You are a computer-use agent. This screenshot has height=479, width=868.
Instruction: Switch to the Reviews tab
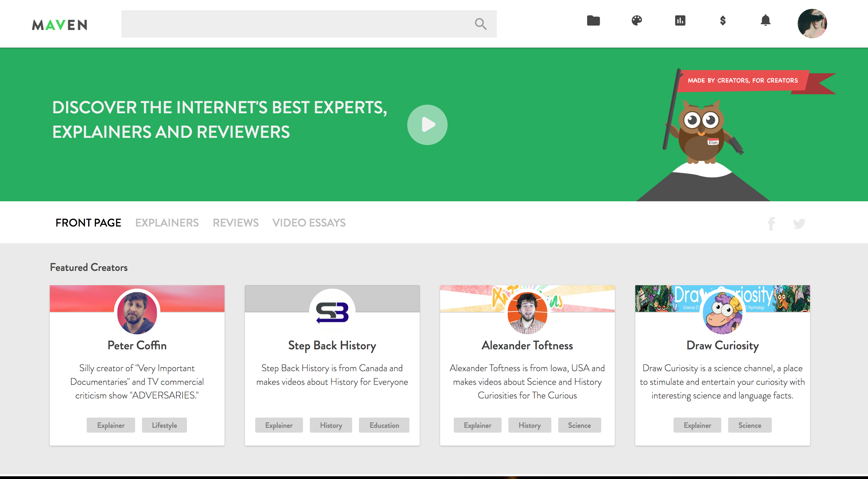[x=236, y=223]
